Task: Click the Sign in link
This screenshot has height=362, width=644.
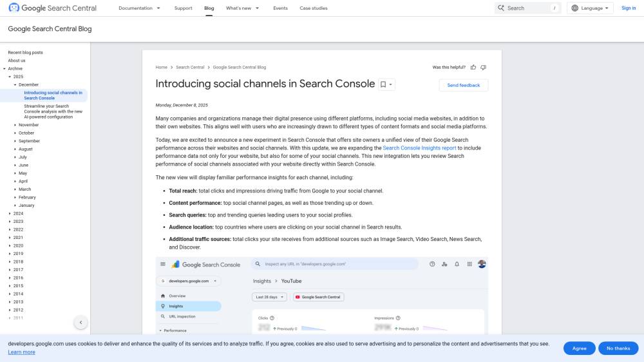Action: coord(629,8)
